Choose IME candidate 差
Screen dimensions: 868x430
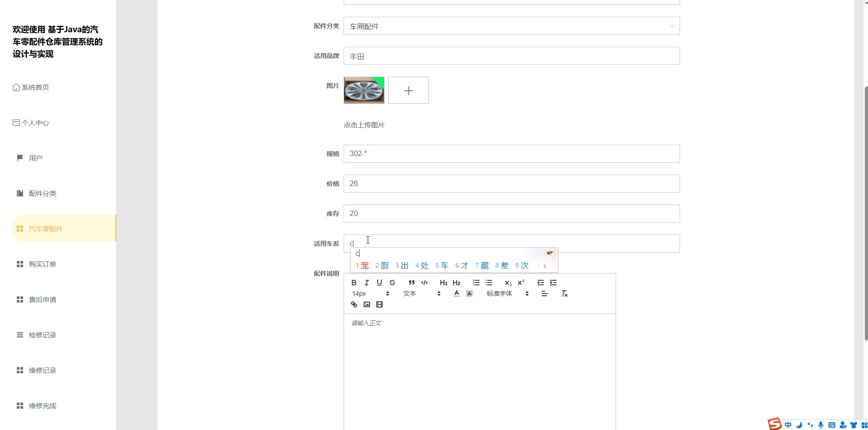(x=502, y=266)
